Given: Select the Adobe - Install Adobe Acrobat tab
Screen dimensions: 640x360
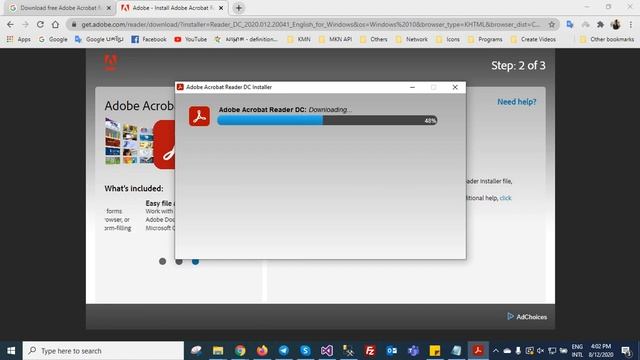Looking at the screenshot, I should click(172, 8).
